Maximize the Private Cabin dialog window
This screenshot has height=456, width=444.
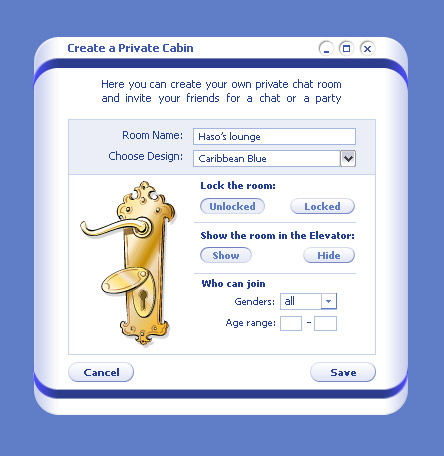pos(347,49)
